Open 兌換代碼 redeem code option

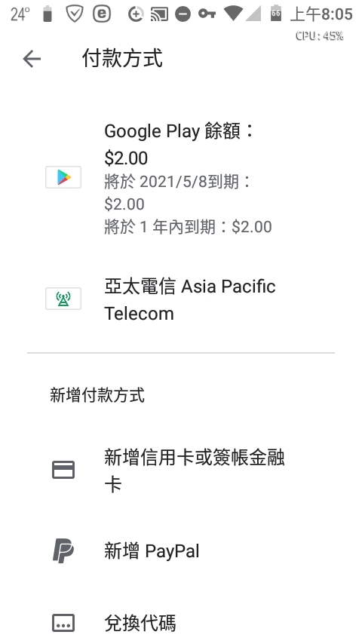(181, 623)
